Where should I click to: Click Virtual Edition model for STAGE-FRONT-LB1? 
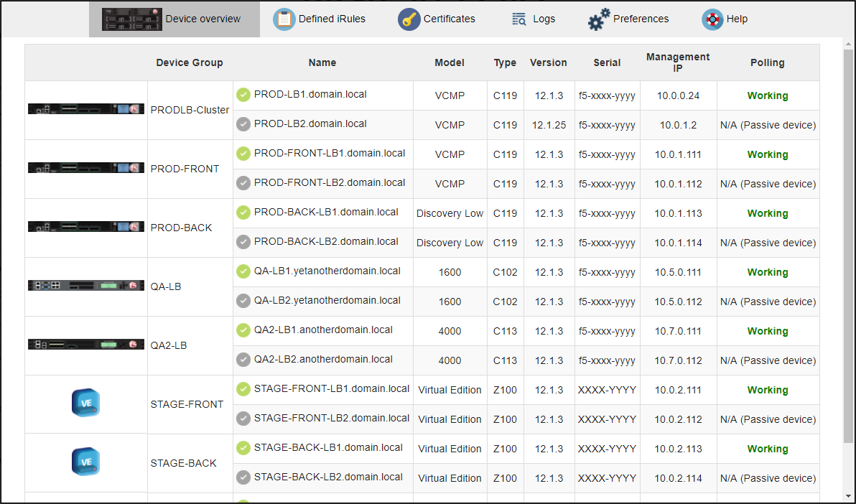[x=450, y=390]
